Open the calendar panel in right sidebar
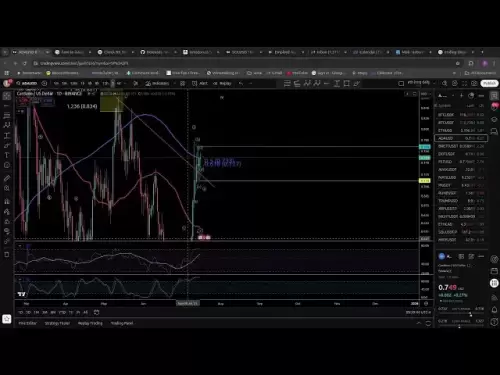 (494, 271)
